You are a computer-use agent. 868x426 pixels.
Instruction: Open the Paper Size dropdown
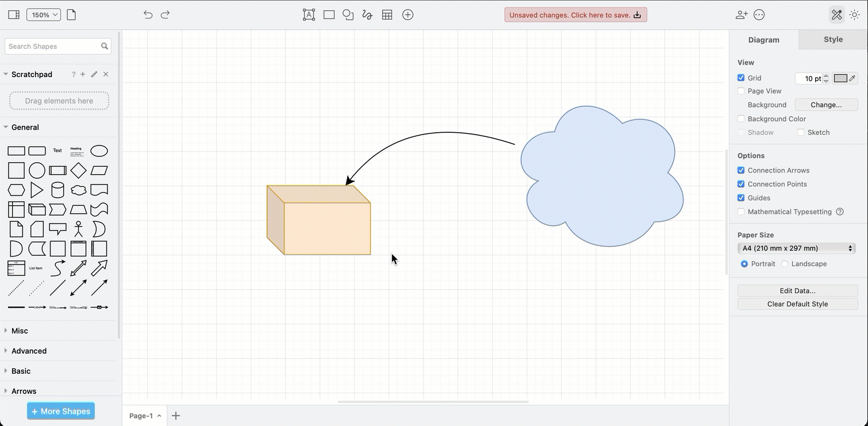coord(796,248)
